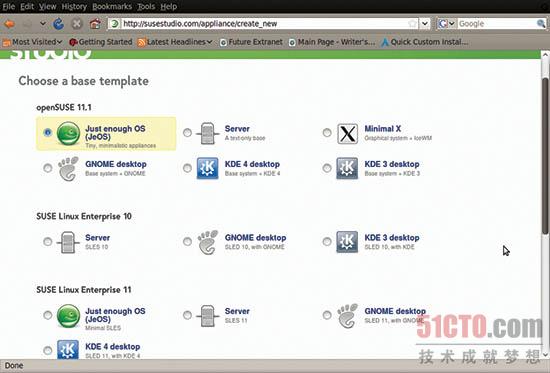Open the Bookmarks menu

[x=112, y=6]
